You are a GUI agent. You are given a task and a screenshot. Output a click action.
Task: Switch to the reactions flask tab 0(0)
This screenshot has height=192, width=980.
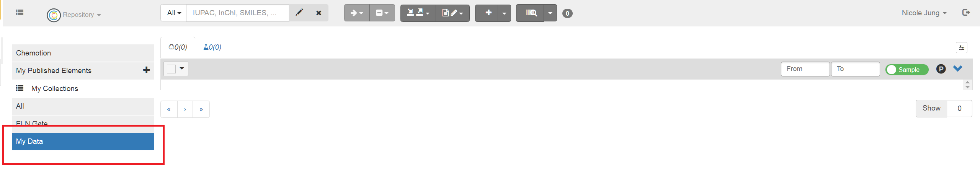coord(212,47)
